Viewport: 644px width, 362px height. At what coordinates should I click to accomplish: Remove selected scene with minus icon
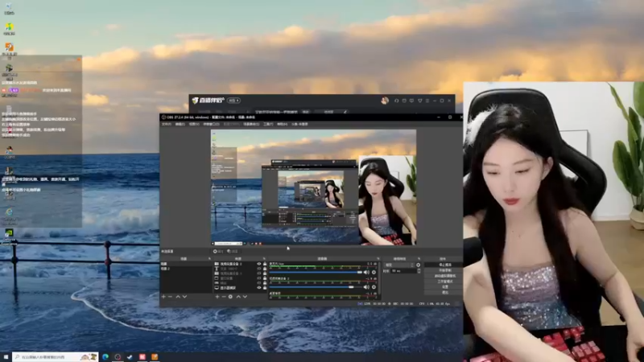click(x=170, y=297)
